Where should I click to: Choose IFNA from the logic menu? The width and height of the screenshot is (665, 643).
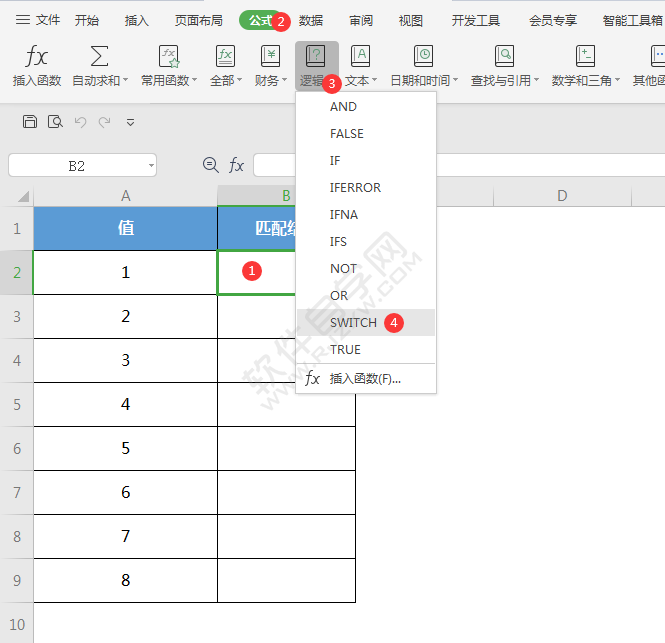tap(366, 215)
